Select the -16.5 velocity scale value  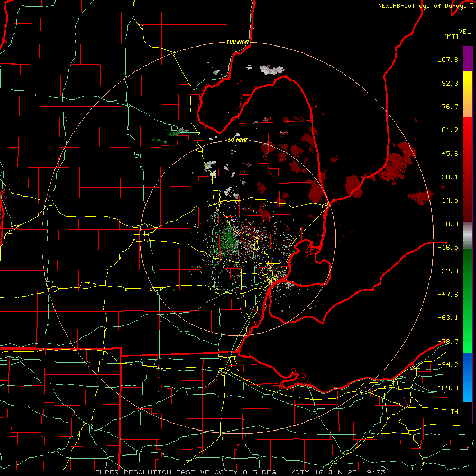[448, 248]
